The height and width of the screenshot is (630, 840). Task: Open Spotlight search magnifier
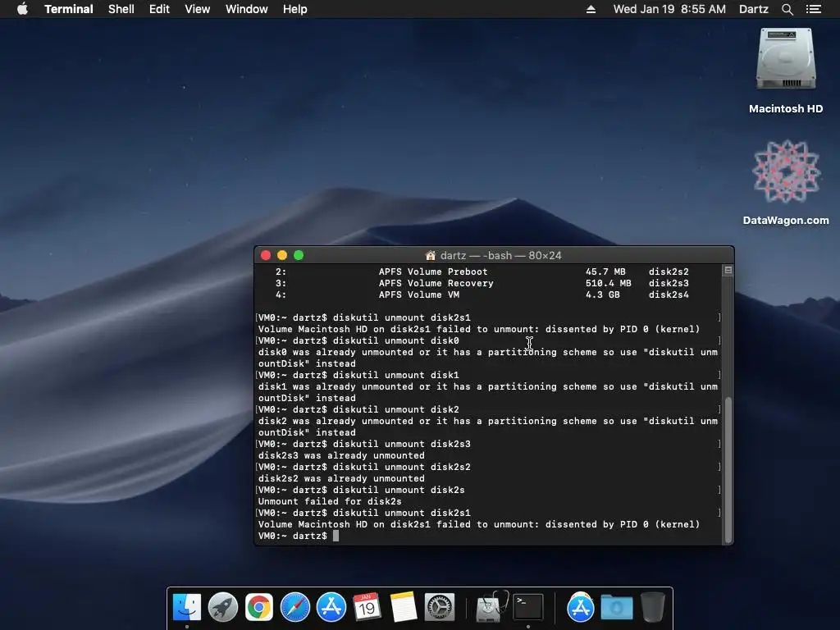[x=787, y=9]
